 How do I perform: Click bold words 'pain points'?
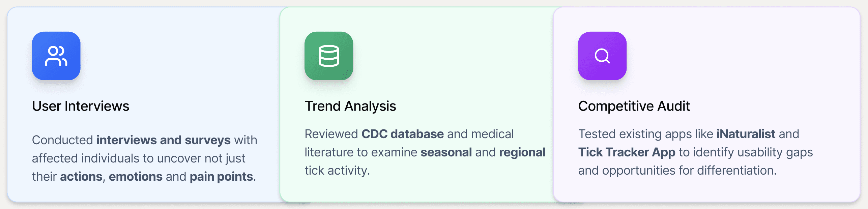tap(222, 177)
